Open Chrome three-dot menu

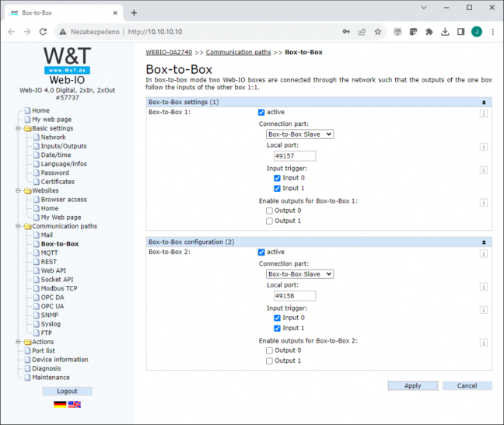click(x=492, y=31)
